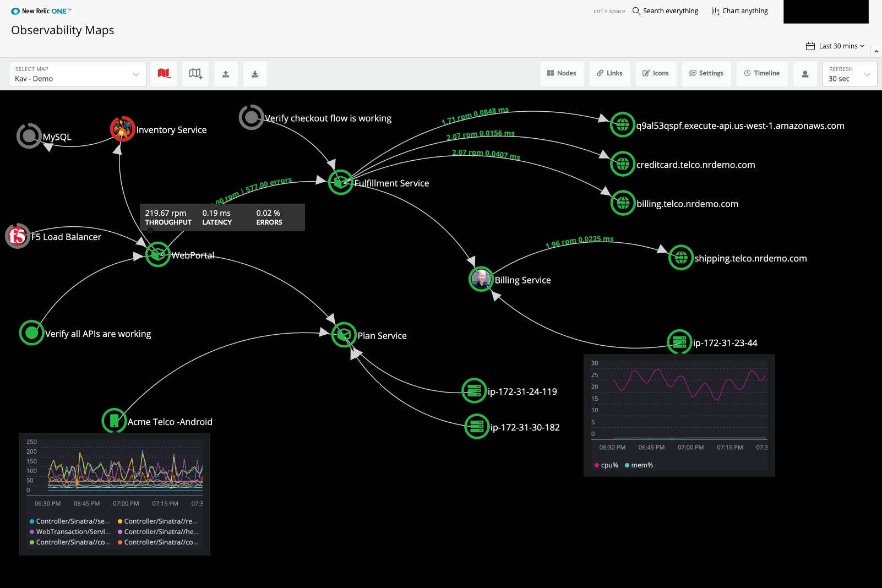Toggle the WebTransaction/Servl... legend entry
This screenshot has height=588, width=882.
(70, 532)
